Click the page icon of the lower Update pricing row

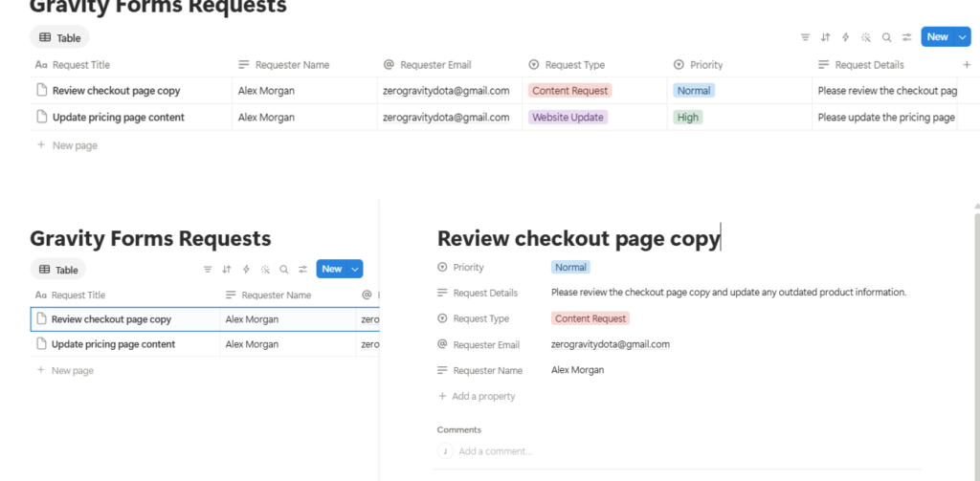pos(42,343)
